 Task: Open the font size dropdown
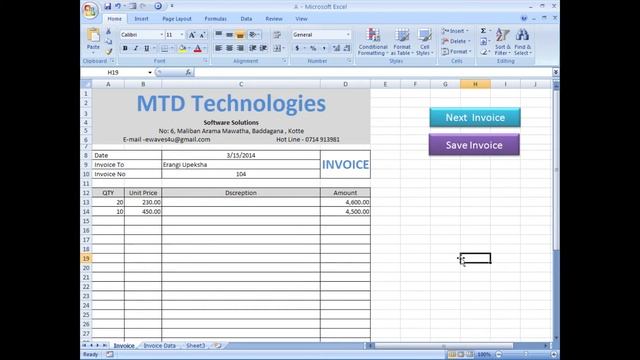click(182, 35)
